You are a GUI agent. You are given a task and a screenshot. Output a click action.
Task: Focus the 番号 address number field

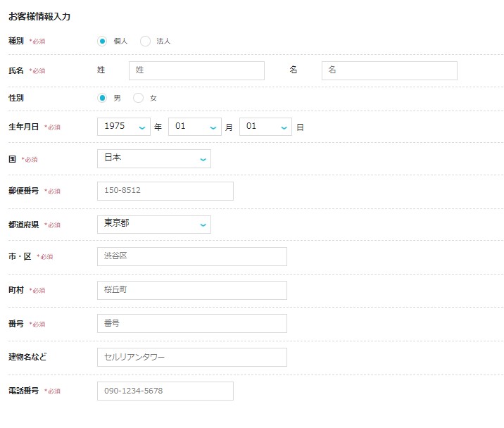click(192, 324)
